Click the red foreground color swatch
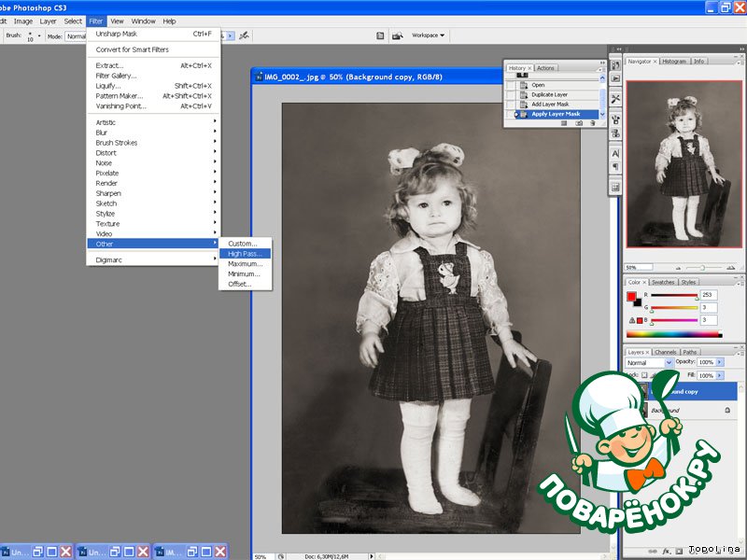This screenshot has width=747, height=560. point(632,297)
